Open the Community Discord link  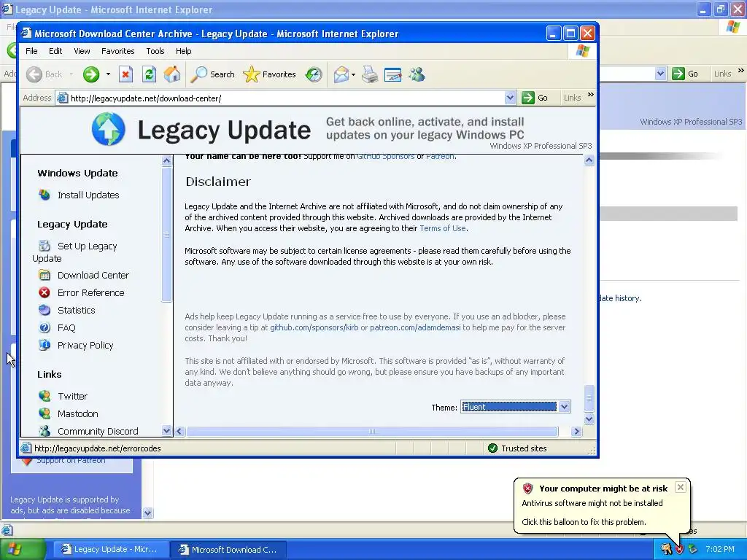98,431
